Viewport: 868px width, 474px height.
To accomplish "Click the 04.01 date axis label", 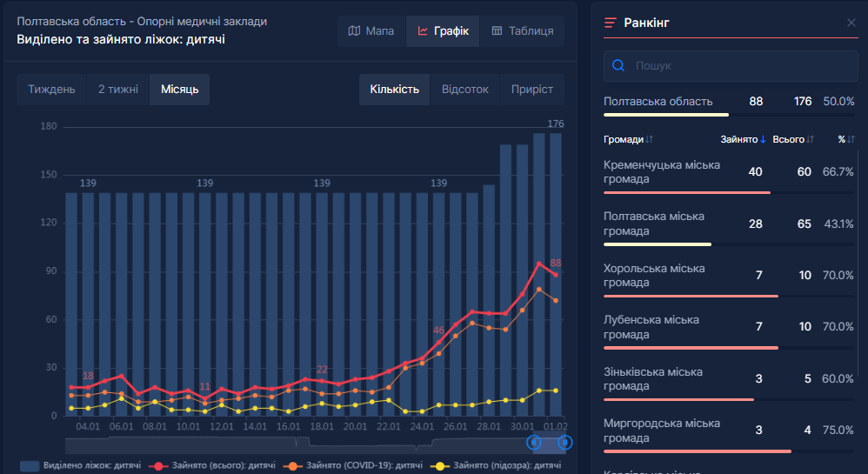I will click(x=88, y=426).
